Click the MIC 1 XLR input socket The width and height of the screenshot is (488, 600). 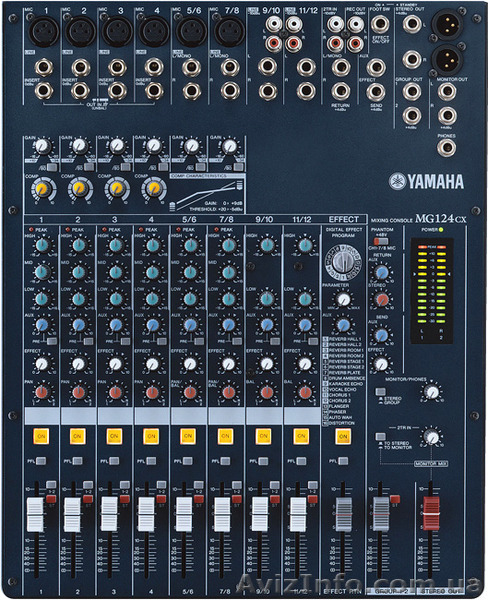coord(44,31)
